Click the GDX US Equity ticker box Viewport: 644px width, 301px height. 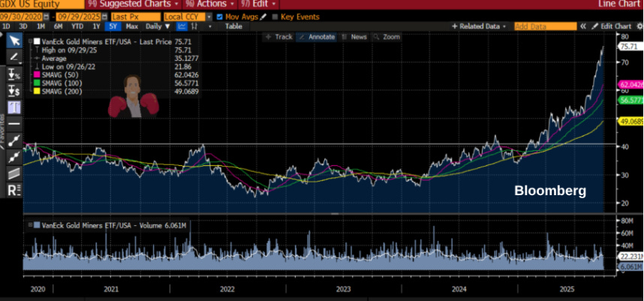[x=41, y=4]
